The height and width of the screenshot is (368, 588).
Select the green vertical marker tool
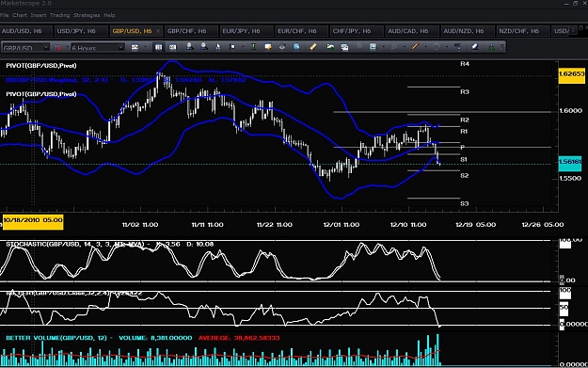(x=253, y=47)
